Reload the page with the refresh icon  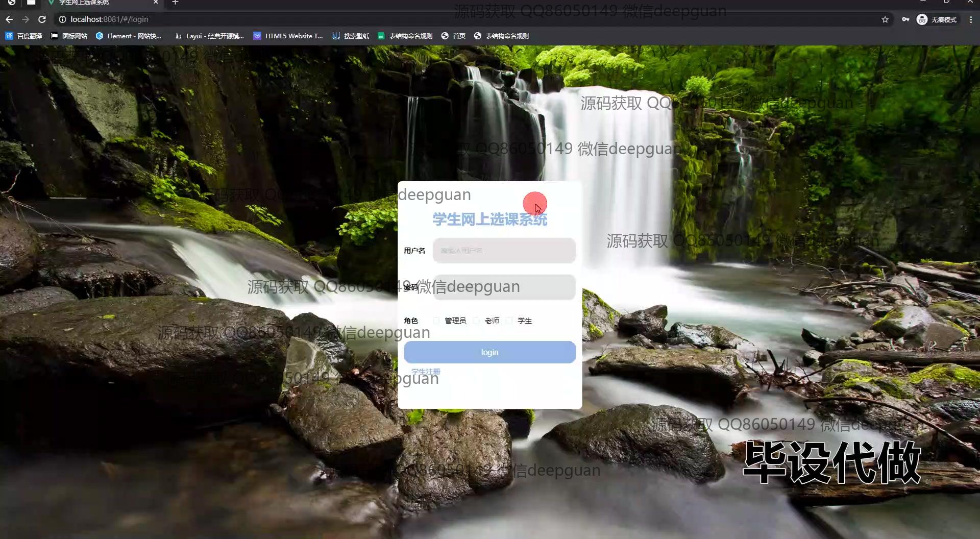pyautogui.click(x=42, y=19)
